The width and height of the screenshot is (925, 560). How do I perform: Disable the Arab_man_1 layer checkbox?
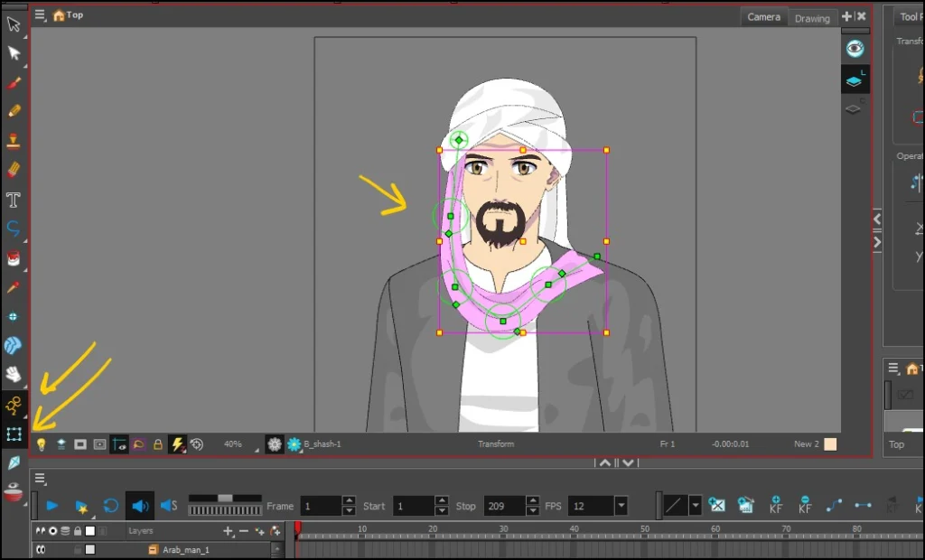(x=89, y=549)
